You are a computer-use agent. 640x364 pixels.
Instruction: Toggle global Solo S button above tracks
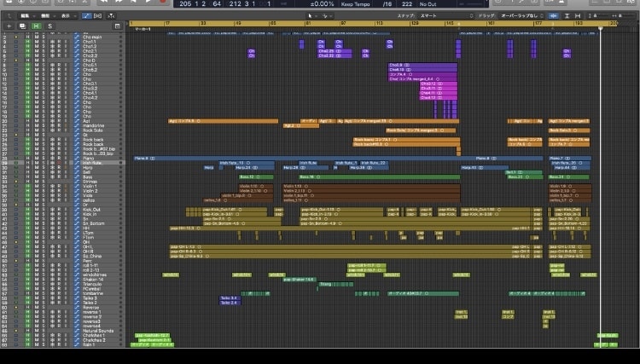pyautogui.click(x=49, y=26)
